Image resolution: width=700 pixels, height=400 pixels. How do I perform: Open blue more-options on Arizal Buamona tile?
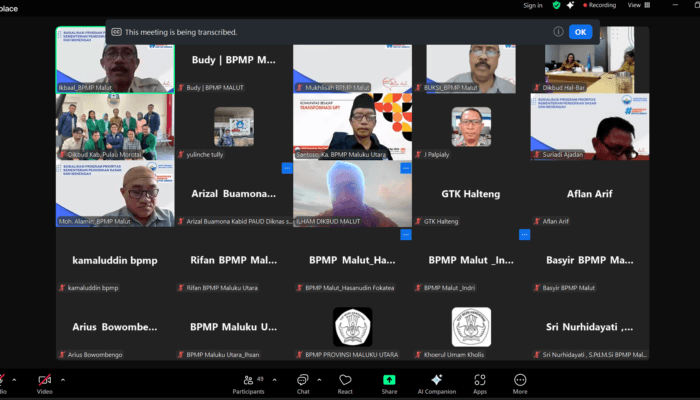(x=286, y=169)
